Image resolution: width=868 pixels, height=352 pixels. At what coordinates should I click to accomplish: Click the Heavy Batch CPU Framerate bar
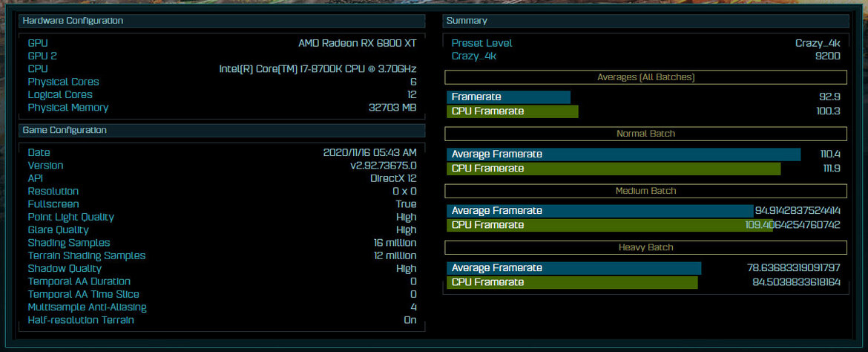(x=573, y=282)
